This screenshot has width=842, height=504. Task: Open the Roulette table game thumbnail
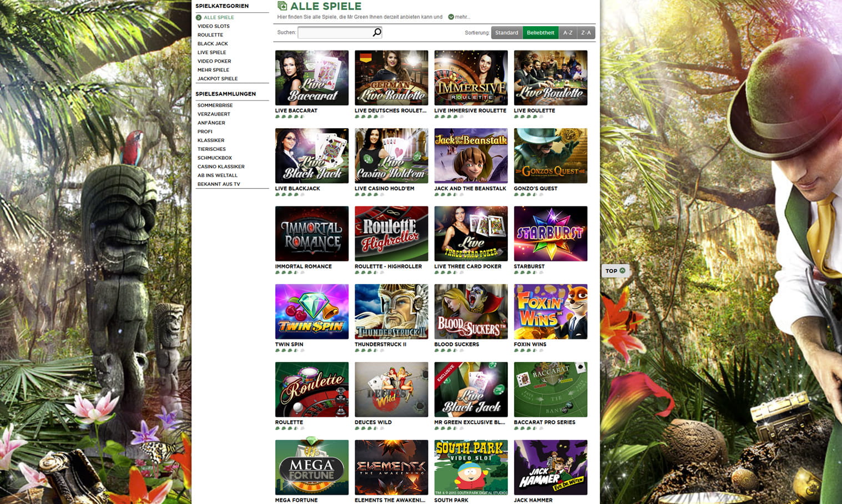312,390
